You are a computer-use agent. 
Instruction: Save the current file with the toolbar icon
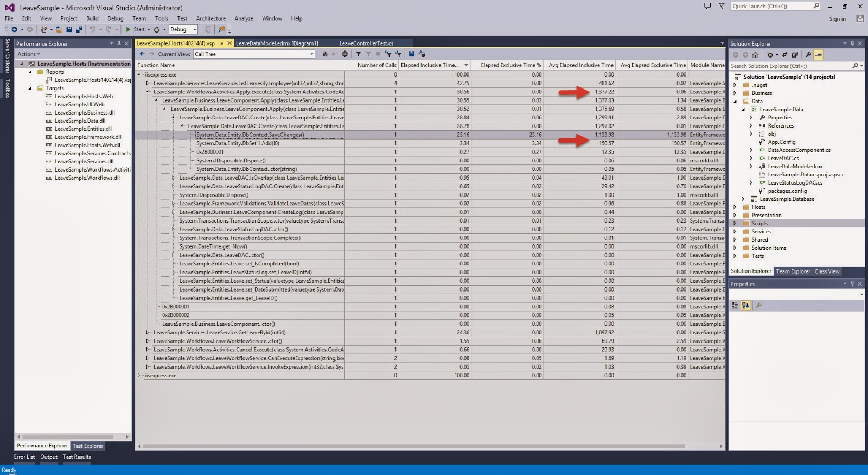pyautogui.click(x=69, y=29)
